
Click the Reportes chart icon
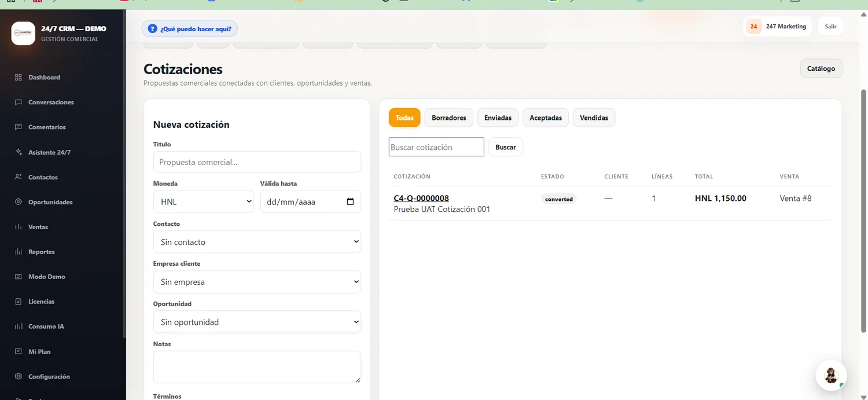18,252
